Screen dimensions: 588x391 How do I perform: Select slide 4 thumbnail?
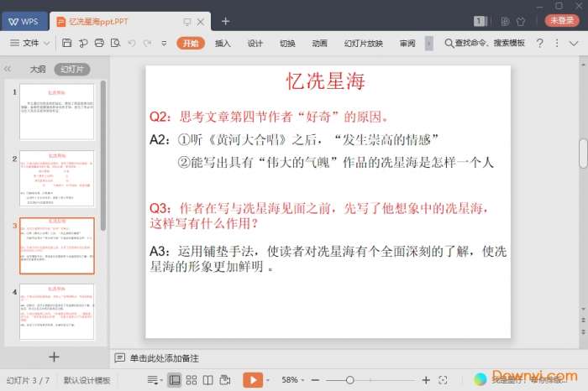tap(56, 311)
